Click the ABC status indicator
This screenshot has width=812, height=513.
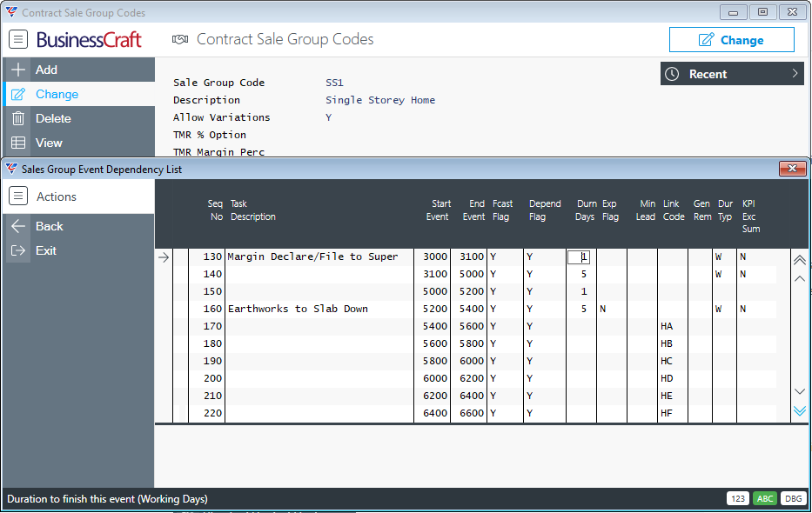[x=765, y=498]
